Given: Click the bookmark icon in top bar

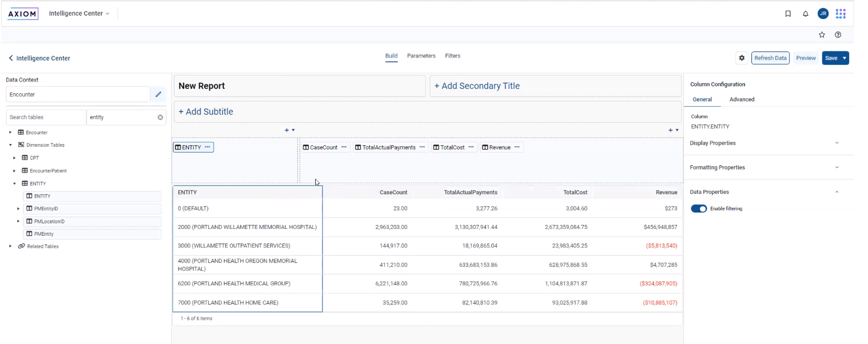Looking at the screenshot, I should [788, 14].
